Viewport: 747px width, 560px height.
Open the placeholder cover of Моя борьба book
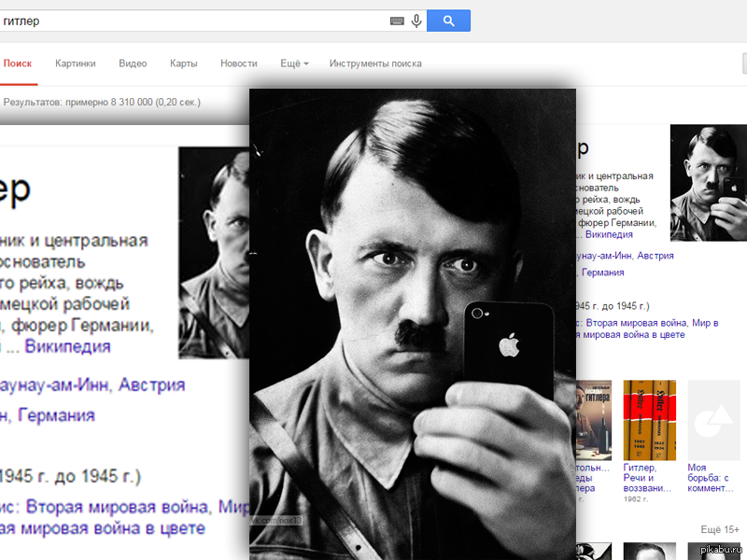click(713, 420)
